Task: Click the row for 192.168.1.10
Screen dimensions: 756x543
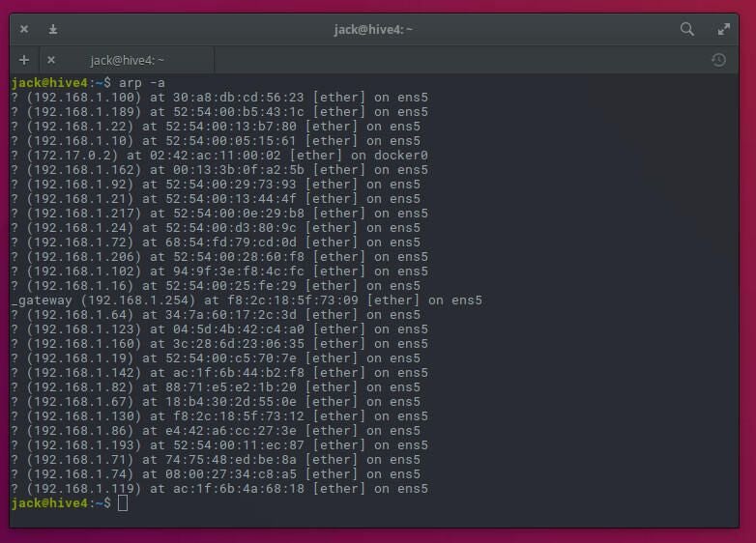Action: click(216, 141)
